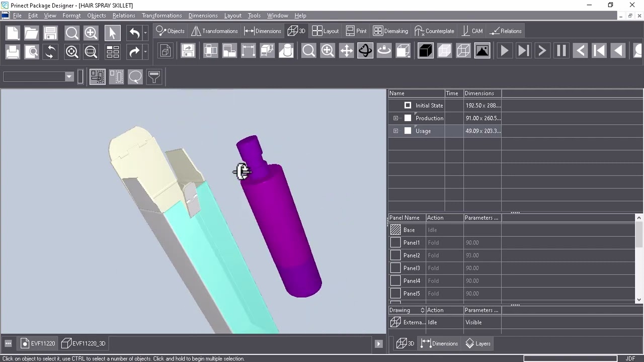
Task: Select the Pan move tool in 3D toolbar
Action: tap(346, 51)
